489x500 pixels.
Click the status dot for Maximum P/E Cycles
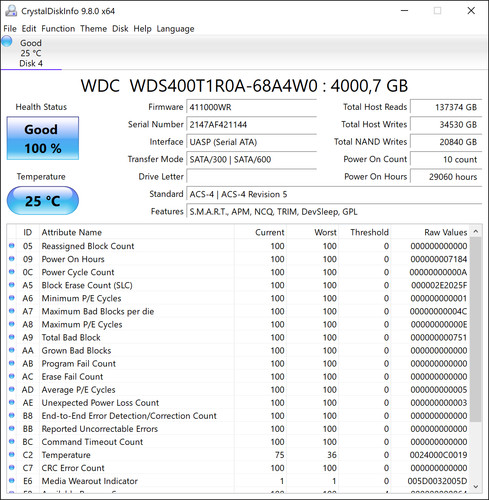pyautogui.click(x=12, y=324)
